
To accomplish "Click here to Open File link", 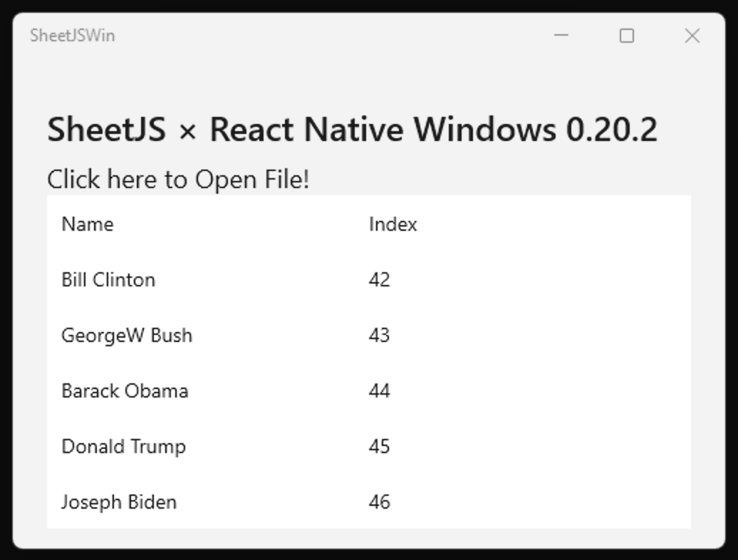I will (178, 180).
